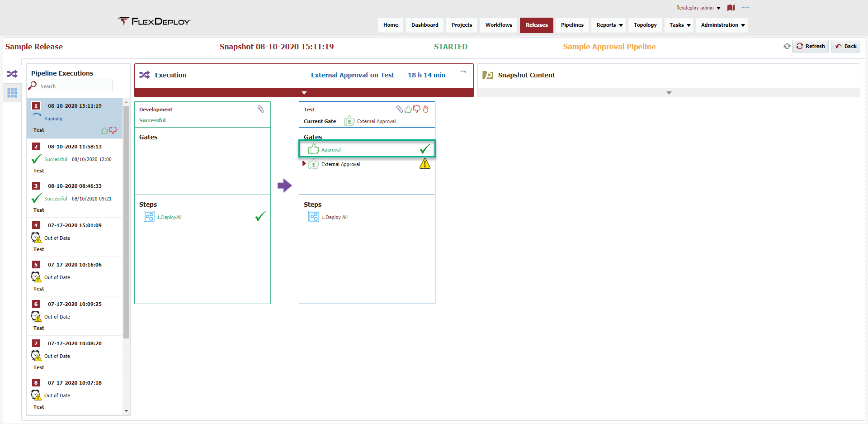The height and width of the screenshot is (424, 868).
Task: Open the Development stage title
Action: pyautogui.click(x=156, y=110)
